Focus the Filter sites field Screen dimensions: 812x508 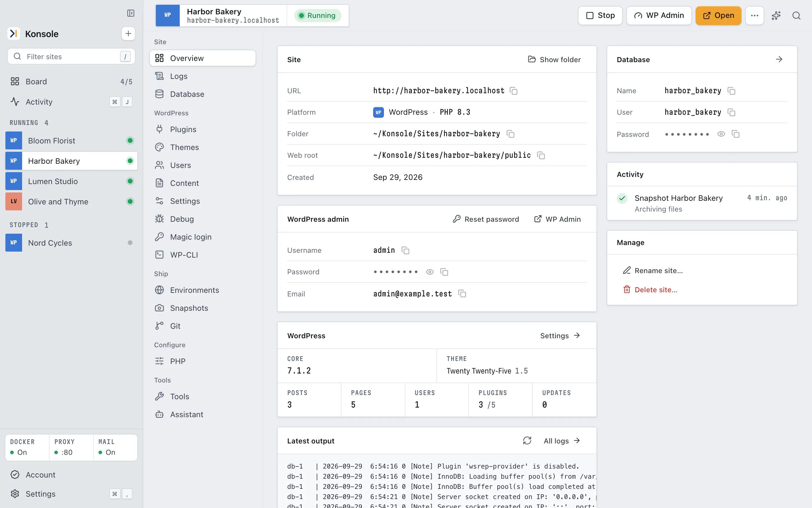pyautogui.click(x=71, y=56)
